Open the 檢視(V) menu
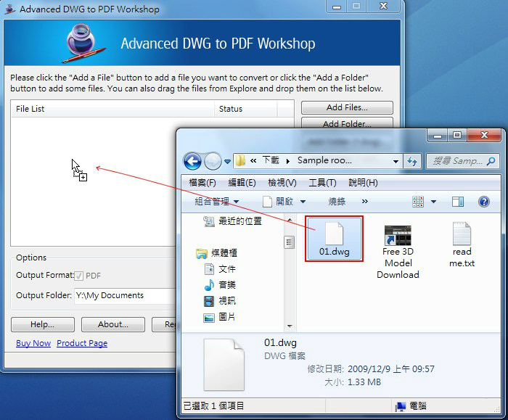Image resolution: width=508 pixels, height=420 pixels. [x=282, y=183]
